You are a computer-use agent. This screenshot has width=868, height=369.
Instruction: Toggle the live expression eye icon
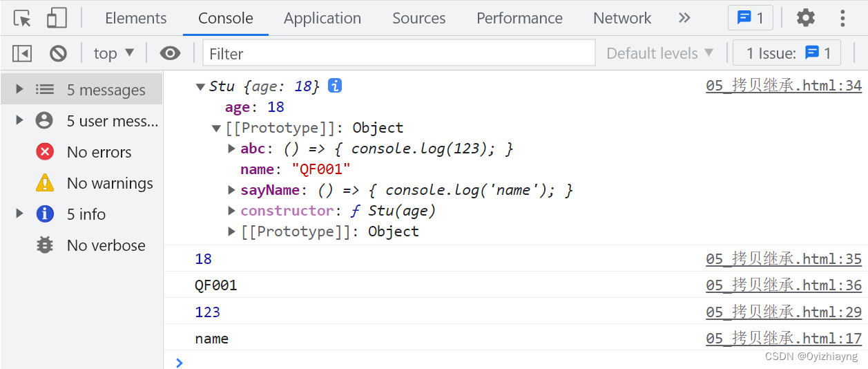tap(170, 53)
